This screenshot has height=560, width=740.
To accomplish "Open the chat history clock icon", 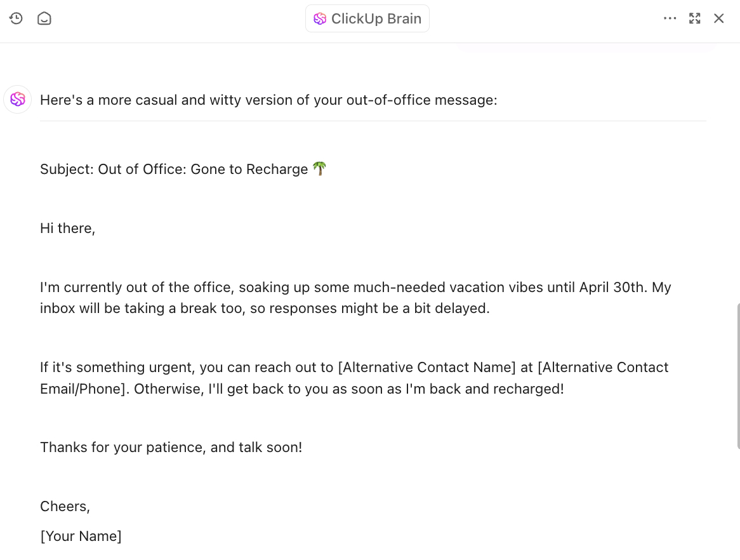I will point(16,18).
